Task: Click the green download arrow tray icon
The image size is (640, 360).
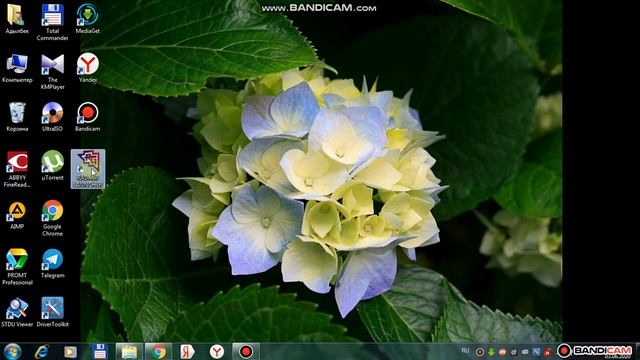Action: click(491, 352)
